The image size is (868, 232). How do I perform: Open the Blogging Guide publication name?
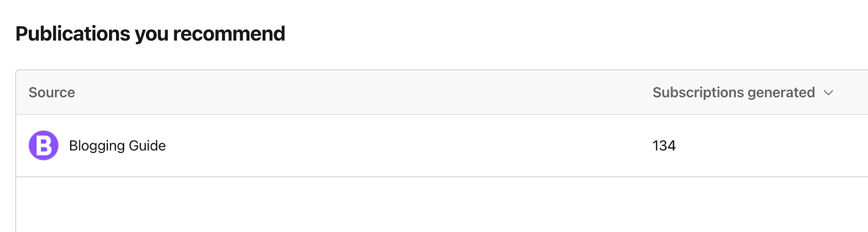(x=117, y=146)
